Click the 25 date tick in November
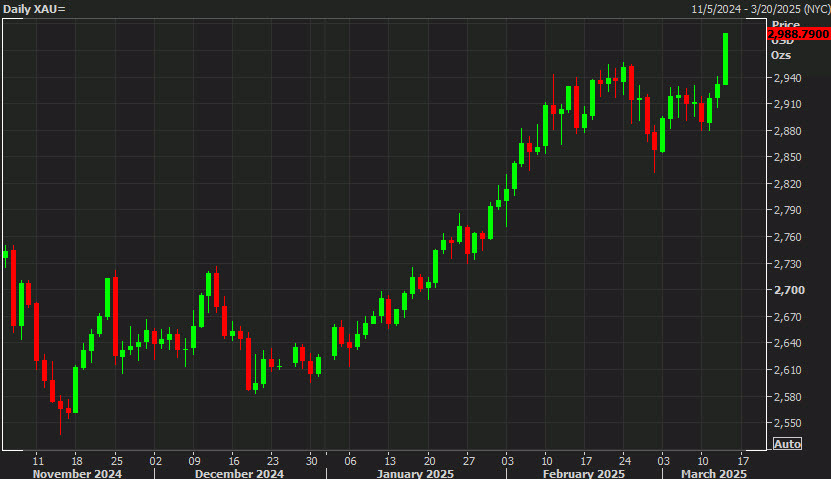 tap(117, 460)
